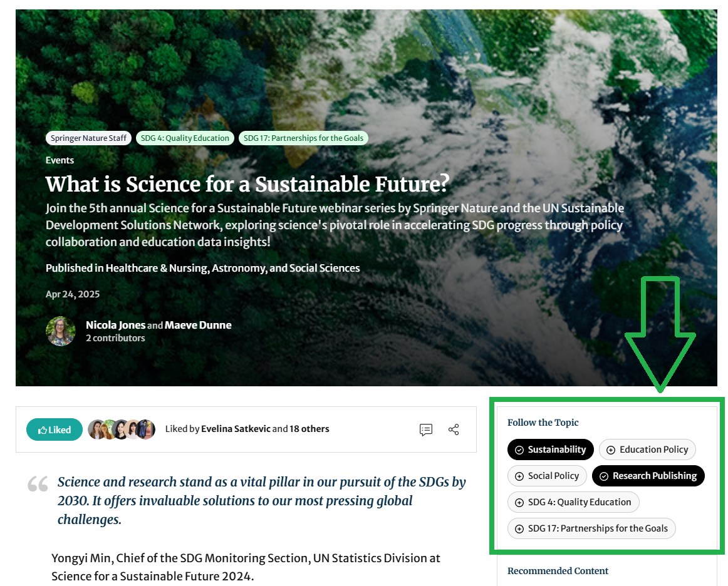The width and height of the screenshot is (728, 586).
Task: Open Nicola Jones profile link
Action: pyautogui.click(x=115, y=325)
